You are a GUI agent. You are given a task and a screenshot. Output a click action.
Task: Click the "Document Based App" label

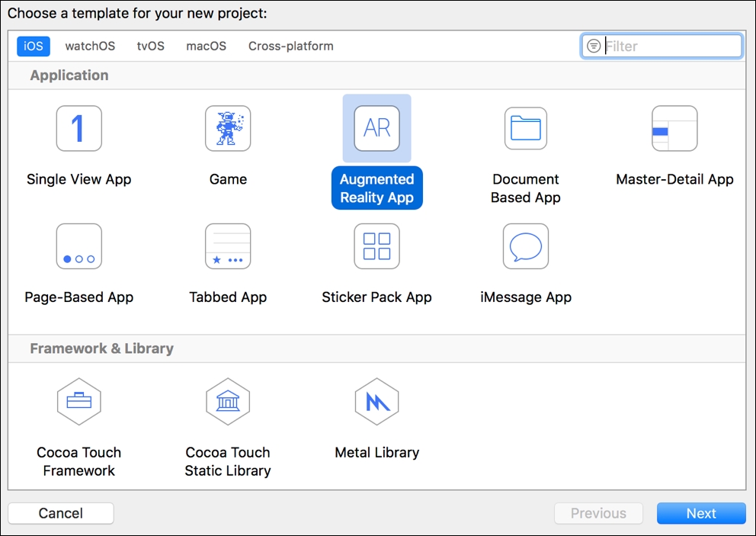[x=526, y=188]
